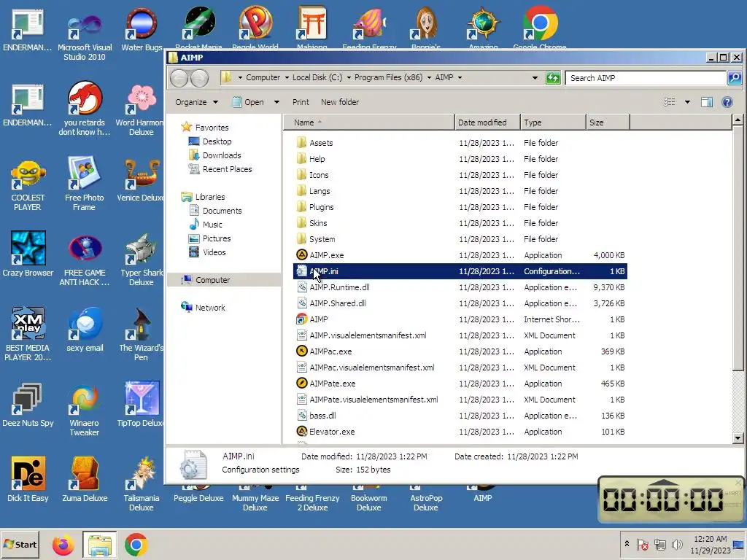Click the volume speaker tray icon
The width and height of the screenshot is (747, 560).
676,544
